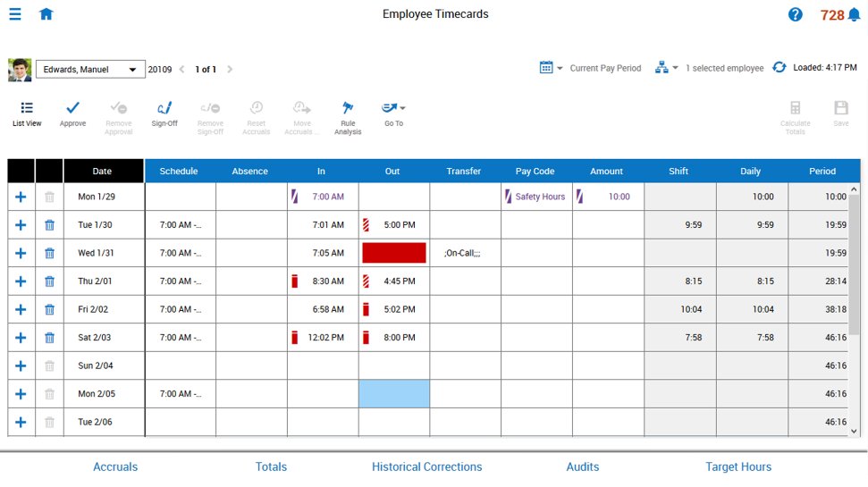Approve the timecard with checkmark icon

tap(72, 113)
